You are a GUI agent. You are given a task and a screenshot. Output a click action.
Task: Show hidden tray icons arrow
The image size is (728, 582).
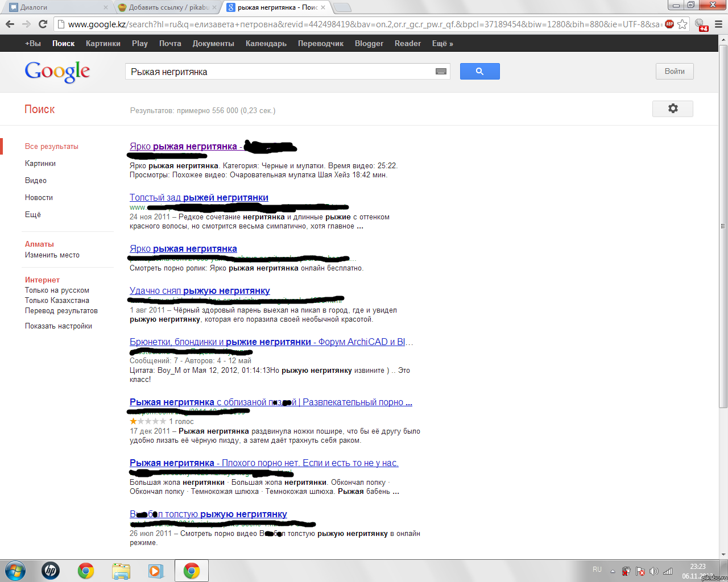click(x=613, y=571)
